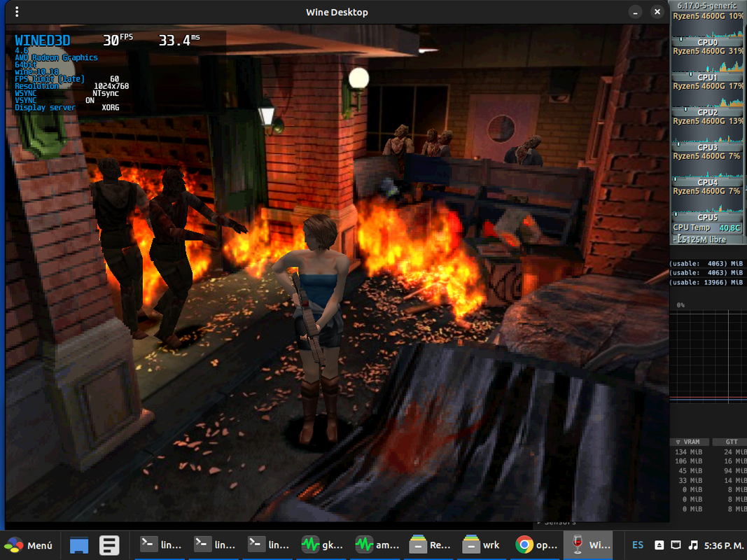Screen dimensions: 747x560
Task: Click the CPU1 panel label
Action: coord(708,77)
